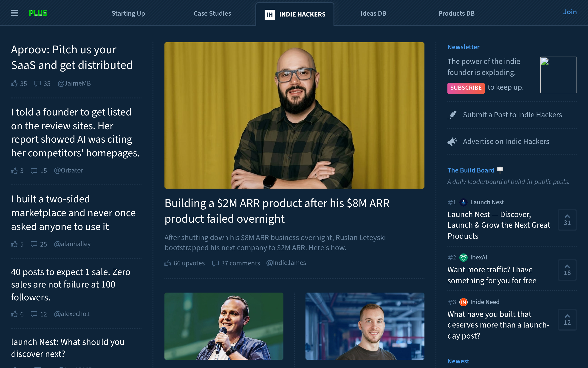Click the IbexAI product name
The height and width of the screenshot is (368, 588).
pos(478,258)
